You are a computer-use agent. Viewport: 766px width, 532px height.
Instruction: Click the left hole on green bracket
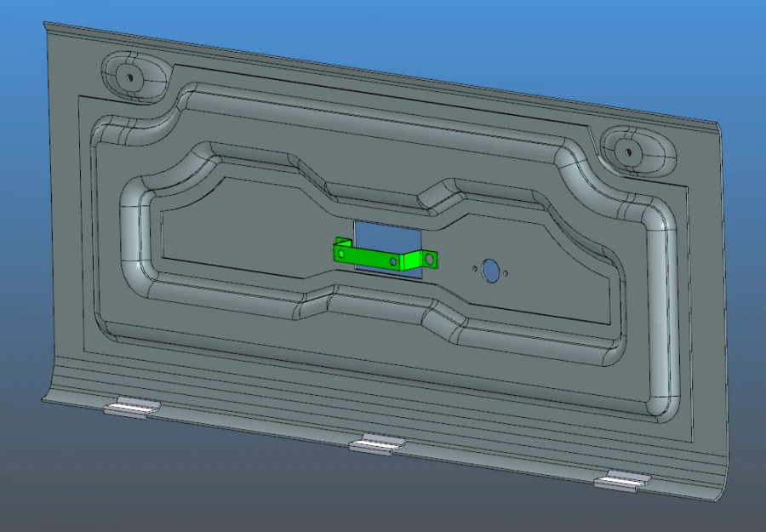[x=342, y=253]
